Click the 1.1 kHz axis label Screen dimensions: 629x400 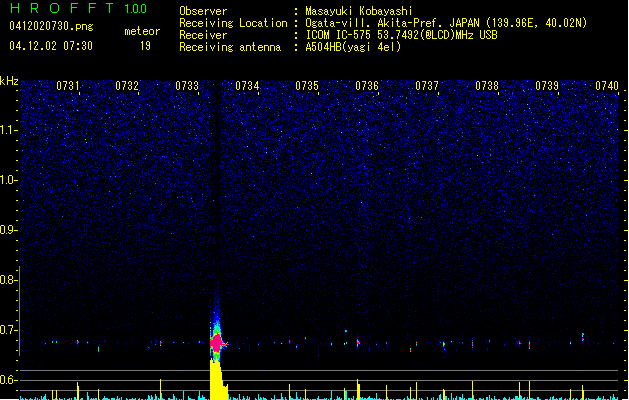pos(9,130)
